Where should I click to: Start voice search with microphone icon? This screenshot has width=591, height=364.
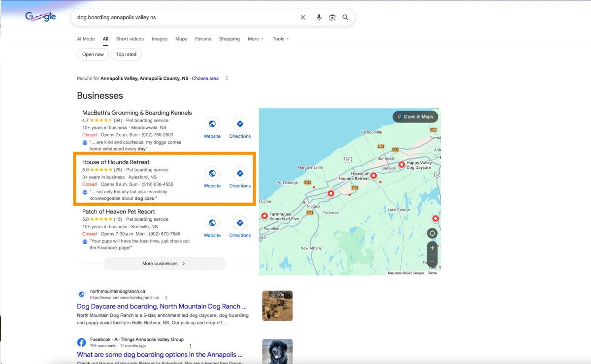point(319,17)
